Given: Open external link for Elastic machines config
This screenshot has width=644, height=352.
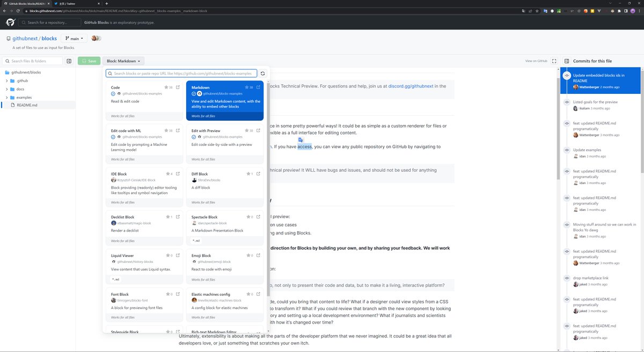Looking at the screenshot, I should (258, 294).
